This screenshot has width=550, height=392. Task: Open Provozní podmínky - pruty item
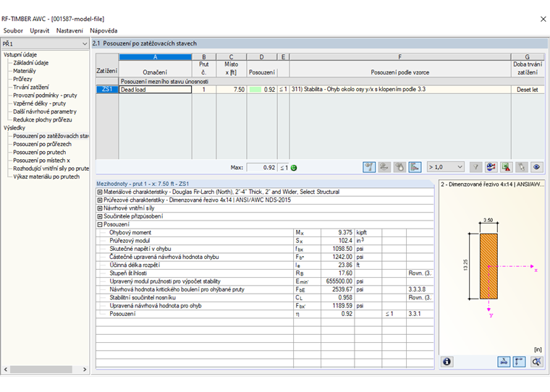click(x=45, y=95)
